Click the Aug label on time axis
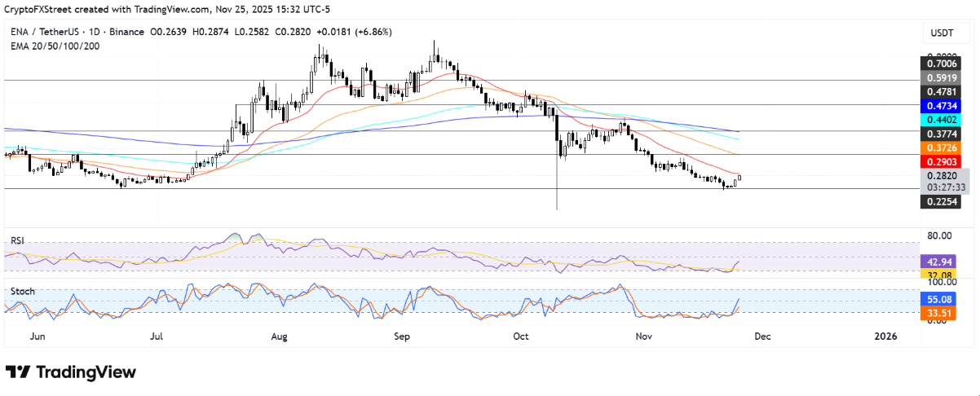Viewport: 980px width, 396px height. pyautogui.click(x=280, y=336)
